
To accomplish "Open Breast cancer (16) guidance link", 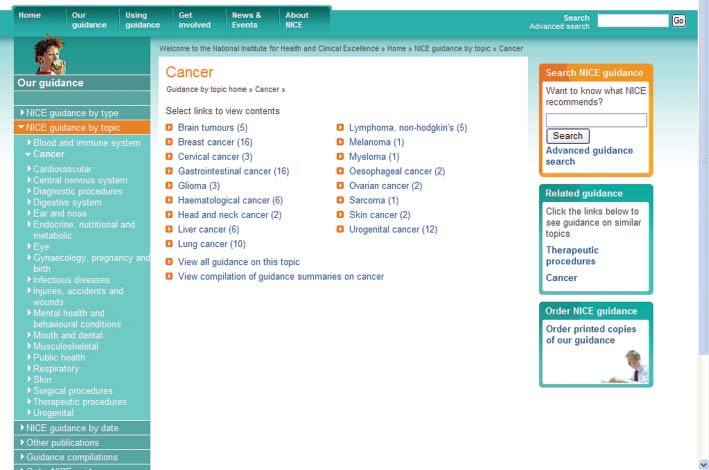I will (x=215, y=142).
